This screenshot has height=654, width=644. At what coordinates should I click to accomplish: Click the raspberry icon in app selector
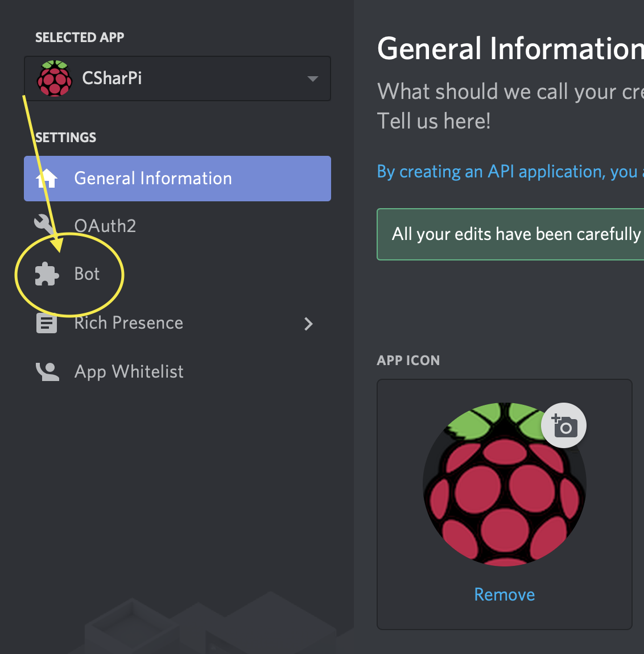click(x=55, y=78)
